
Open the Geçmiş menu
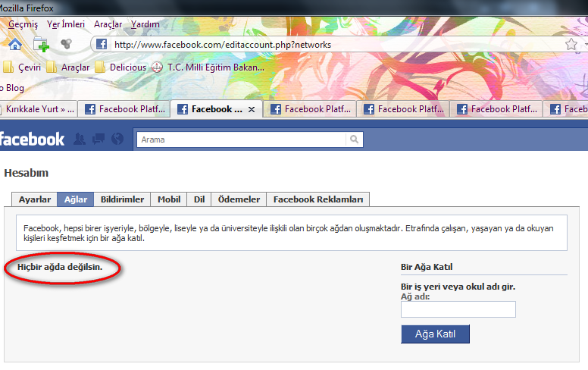point(23,24)
